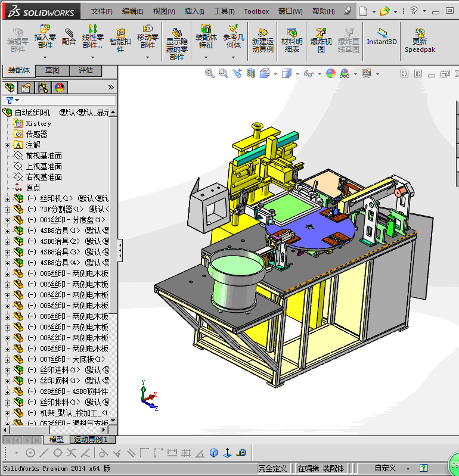
Task: Open Linear Component Pattern tool
Action: [x=92, y=36]
